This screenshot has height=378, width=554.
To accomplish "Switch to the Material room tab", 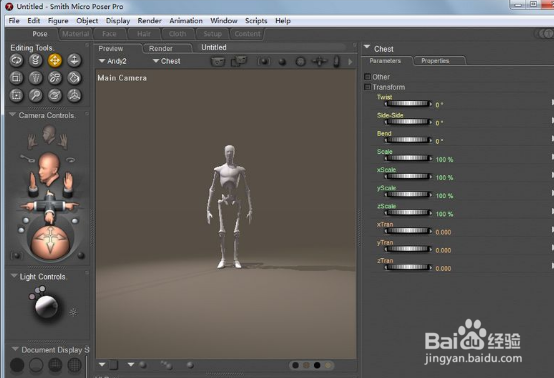I will [76, 34].
